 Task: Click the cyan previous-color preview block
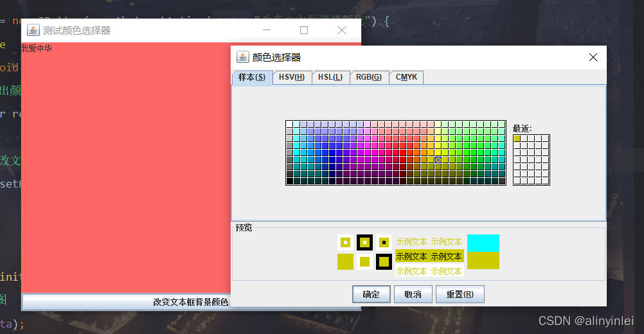483,243
